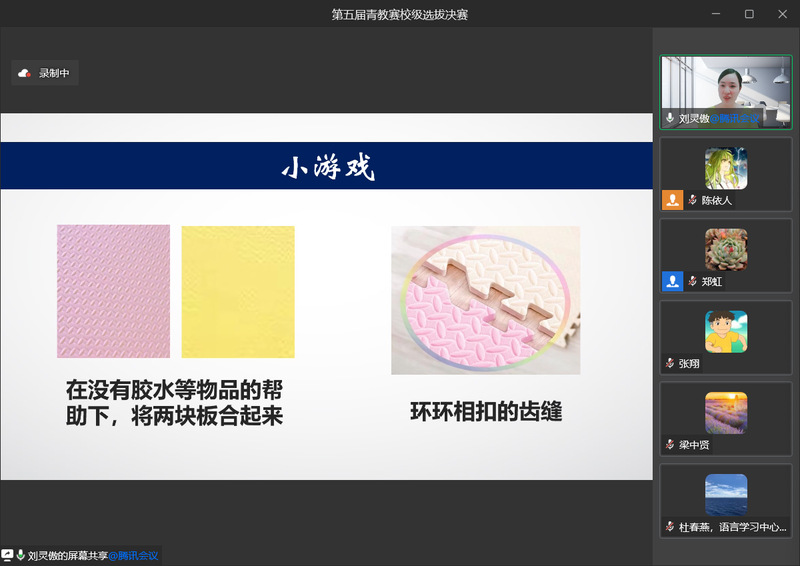
Task: Click 郑虹's succulent plant avatar
Action: click(725, 250)
